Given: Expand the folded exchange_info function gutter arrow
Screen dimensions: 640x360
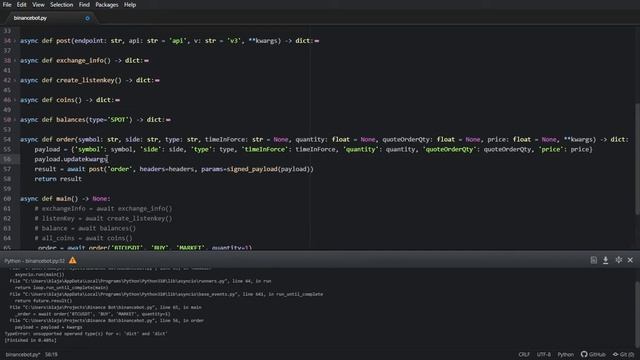Looking at the screenshot, I should click(x=15, y=60).
